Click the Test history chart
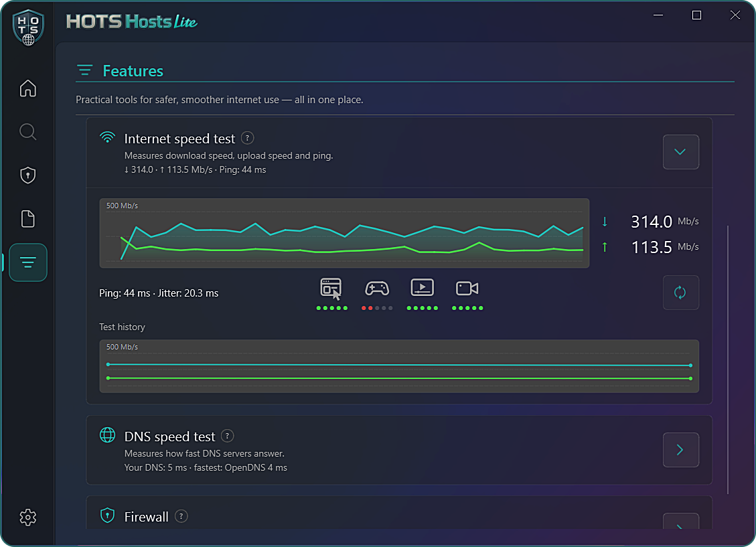This screenshot has width=756, height=547. tap(399, 366)
